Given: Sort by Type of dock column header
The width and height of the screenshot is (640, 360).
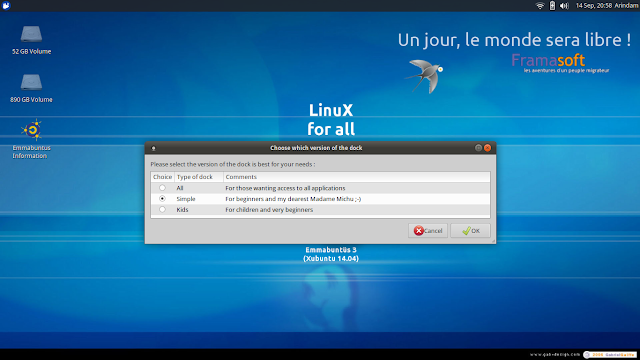Looking at the screenshot, I should (199, 177).
